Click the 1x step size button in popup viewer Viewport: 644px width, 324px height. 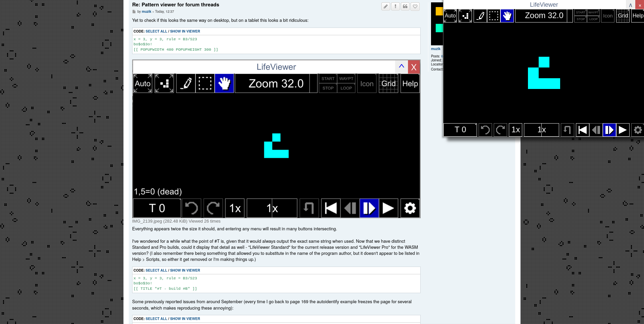pyautogui.click(x=516, y=130)
